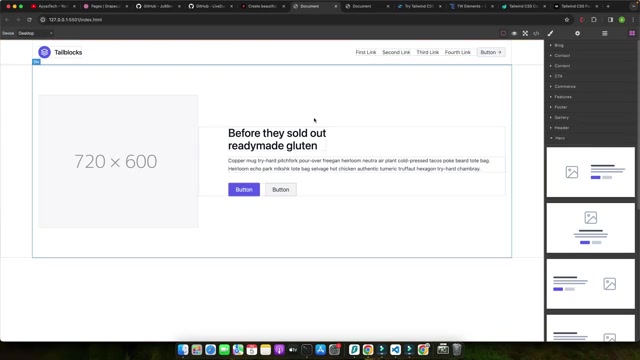Screen dimensions: 640x360
Task: Click the preview eye icon
Action: pyautogui.click(x=514, y=33)
